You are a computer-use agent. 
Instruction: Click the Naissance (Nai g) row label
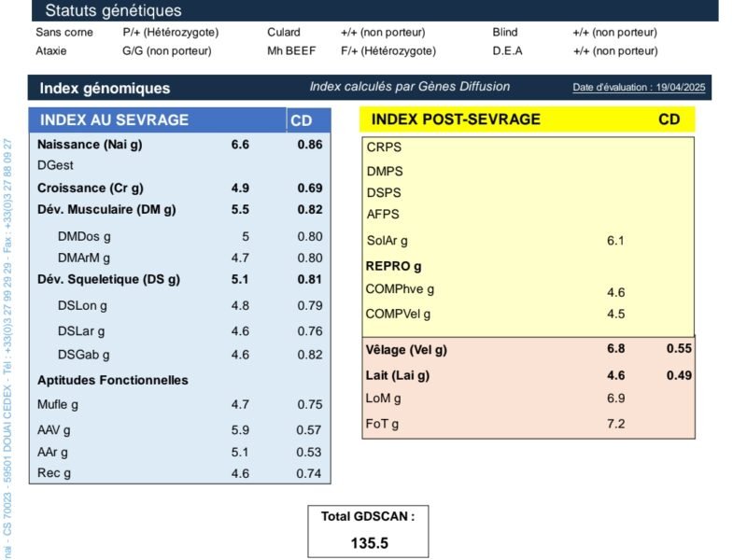tap(90, 145)
